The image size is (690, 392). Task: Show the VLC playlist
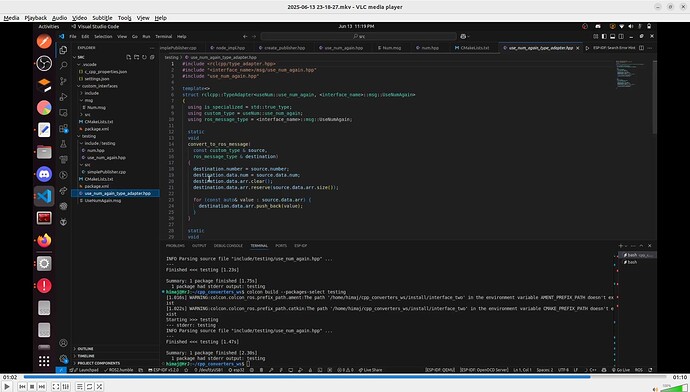[x=80, y=386]
